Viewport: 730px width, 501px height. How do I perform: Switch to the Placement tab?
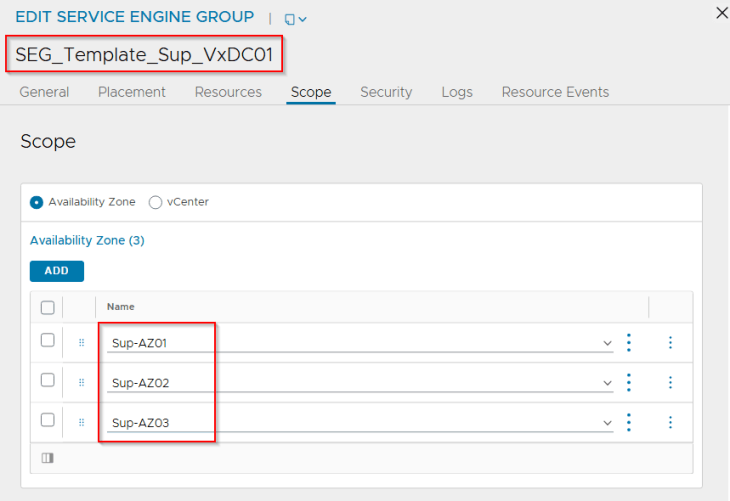click(x=132, y=92)
